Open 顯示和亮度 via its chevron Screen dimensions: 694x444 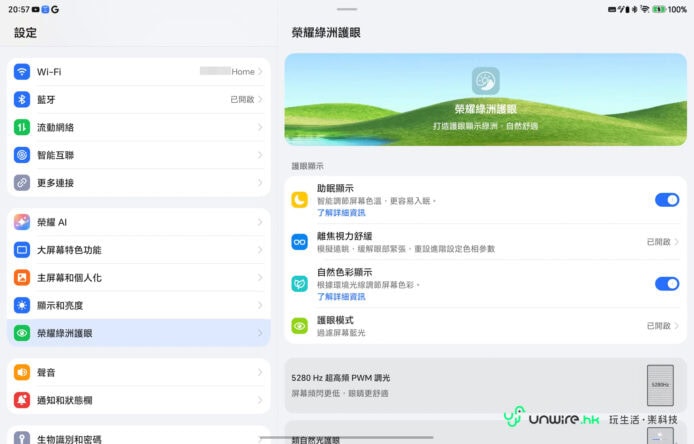pos(260,305)
